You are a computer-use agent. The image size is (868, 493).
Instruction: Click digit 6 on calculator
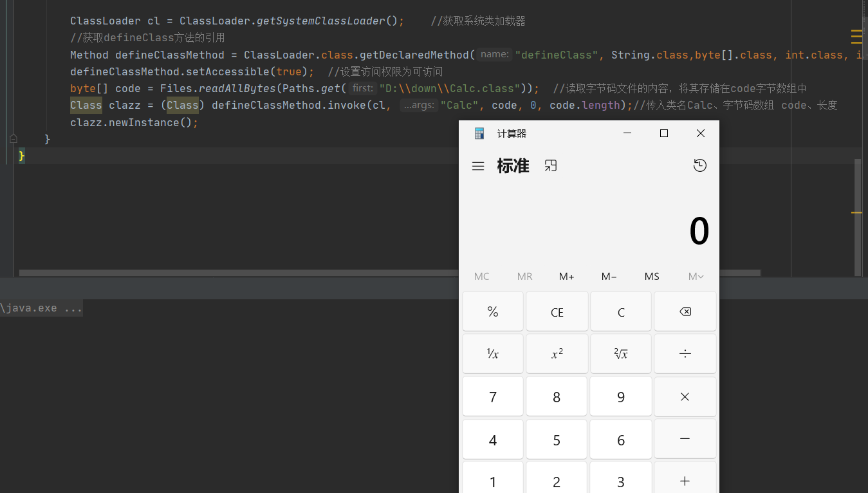click(x=621, y=439)
